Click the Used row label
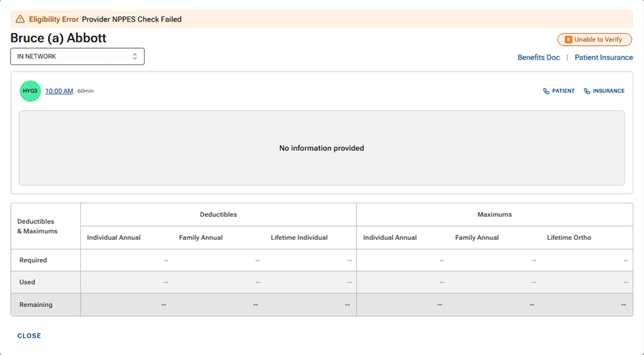The image size is (644, 355). pos(27,282)
